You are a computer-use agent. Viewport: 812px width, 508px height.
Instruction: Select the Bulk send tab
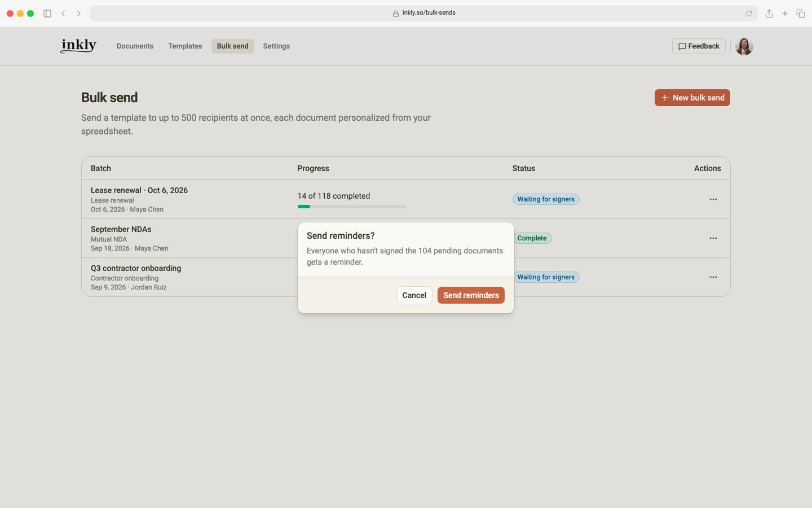pos(232,46)
